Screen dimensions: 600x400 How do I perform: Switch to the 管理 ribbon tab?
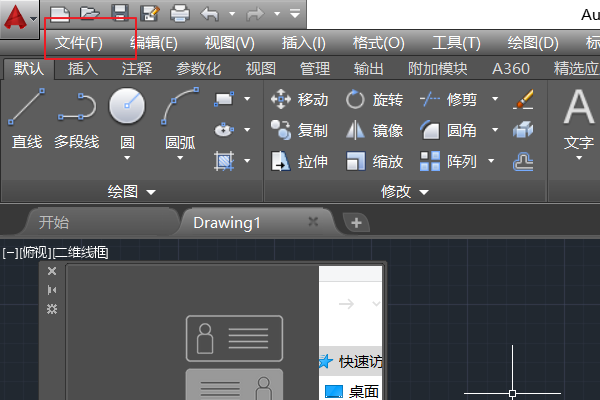tap(315, 69)
